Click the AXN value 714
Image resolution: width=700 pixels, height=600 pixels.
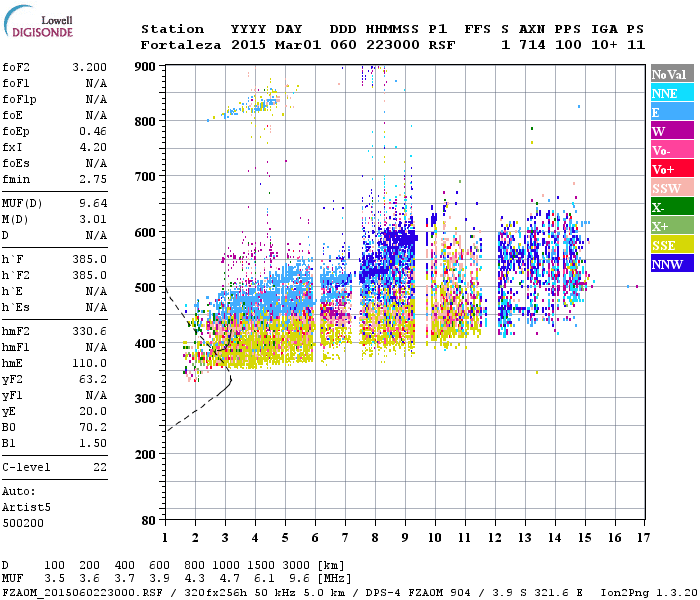532,45
